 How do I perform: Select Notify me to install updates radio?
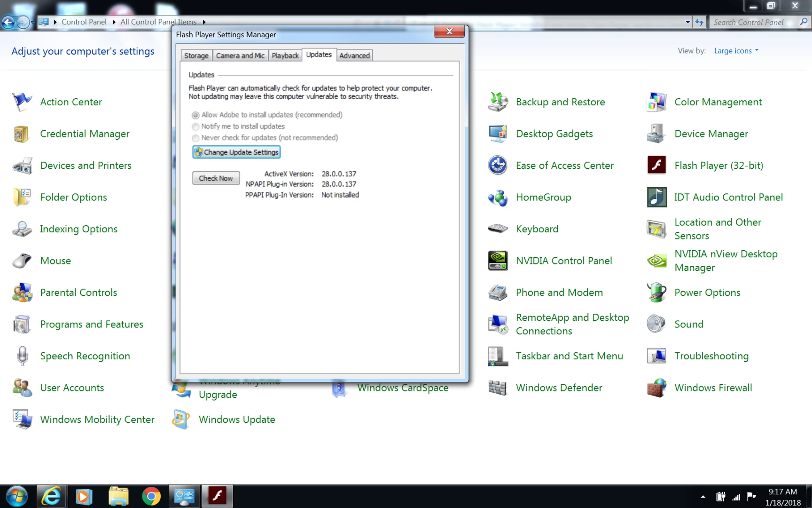click(x=195, y=127)
